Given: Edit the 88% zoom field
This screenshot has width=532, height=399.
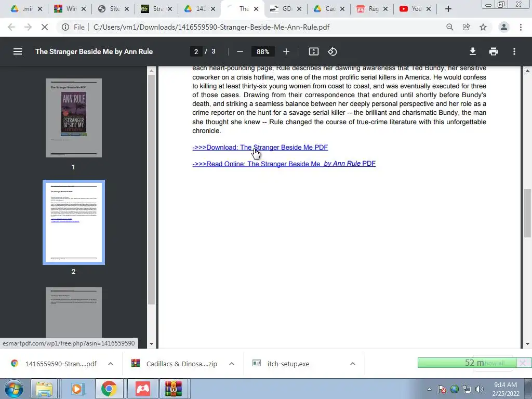Looking at the screenshot, I should pyautogui.click(x=263, y=51).
